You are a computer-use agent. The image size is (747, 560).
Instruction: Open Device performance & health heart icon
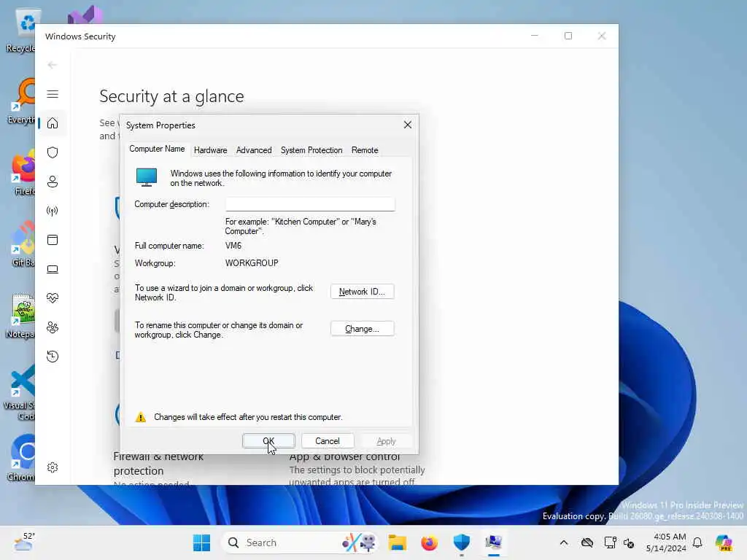click(x=53, y=298)
